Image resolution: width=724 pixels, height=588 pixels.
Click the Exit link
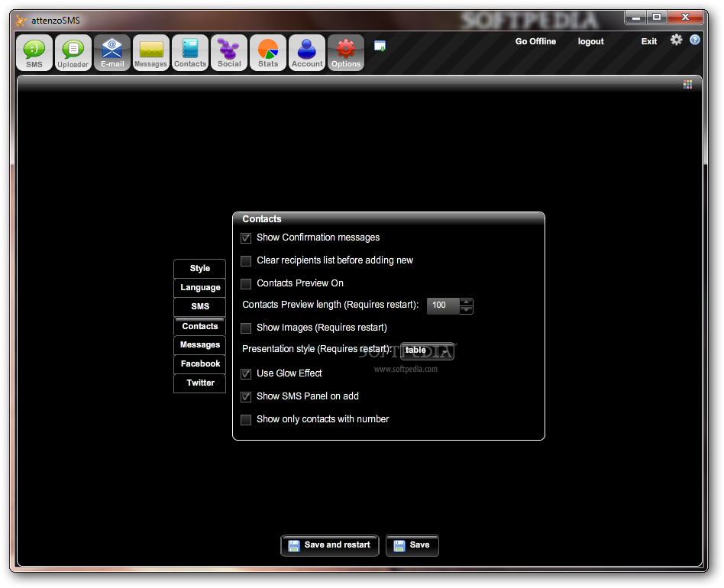[648, 41]
